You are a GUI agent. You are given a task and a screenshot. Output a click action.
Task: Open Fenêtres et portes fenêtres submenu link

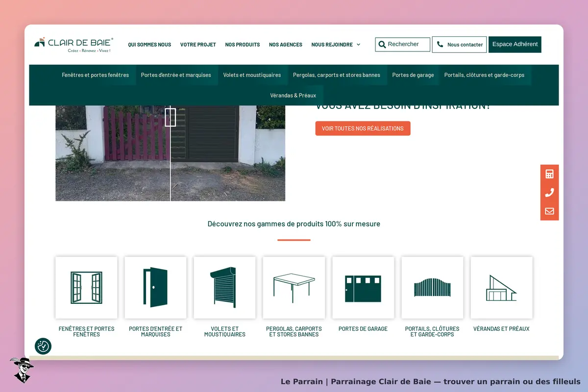pyautogui.click(x=96, y=75)
